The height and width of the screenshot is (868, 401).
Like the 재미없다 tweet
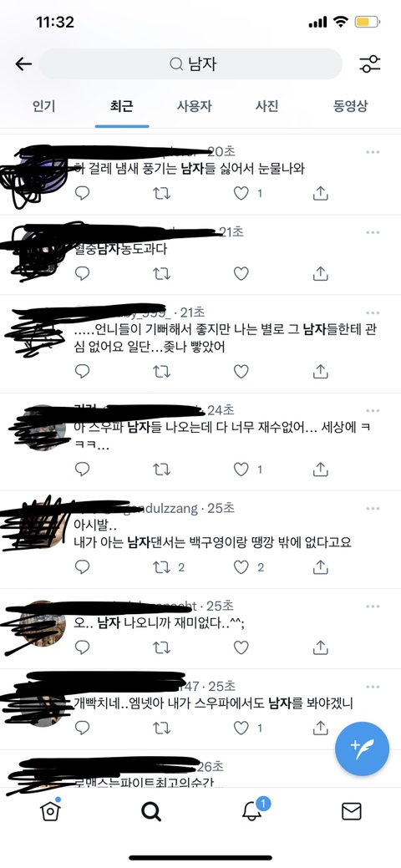[x=241, y=647]
